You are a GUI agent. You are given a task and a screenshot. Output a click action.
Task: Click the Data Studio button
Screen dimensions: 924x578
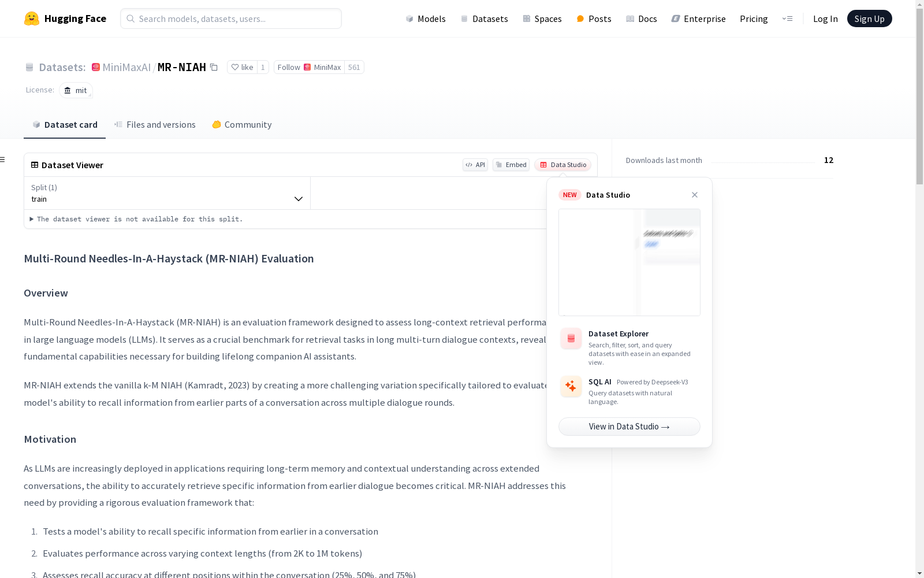click(562, 165)
